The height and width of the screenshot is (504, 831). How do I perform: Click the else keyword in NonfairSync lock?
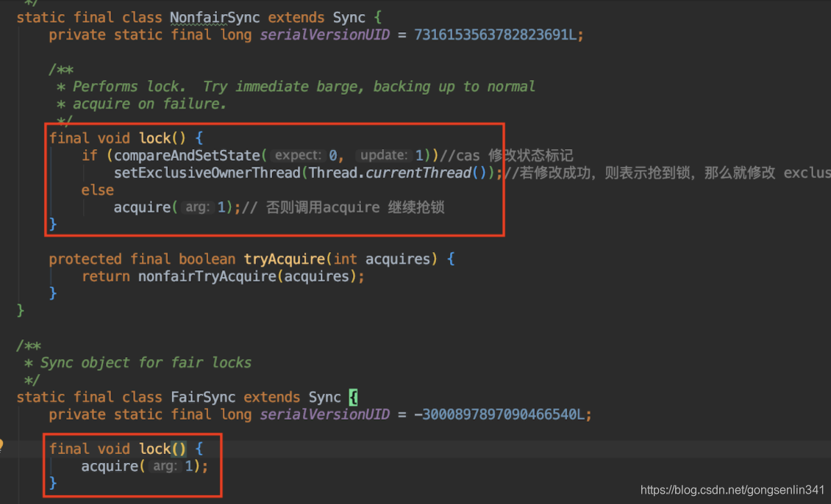pos(98,190)
